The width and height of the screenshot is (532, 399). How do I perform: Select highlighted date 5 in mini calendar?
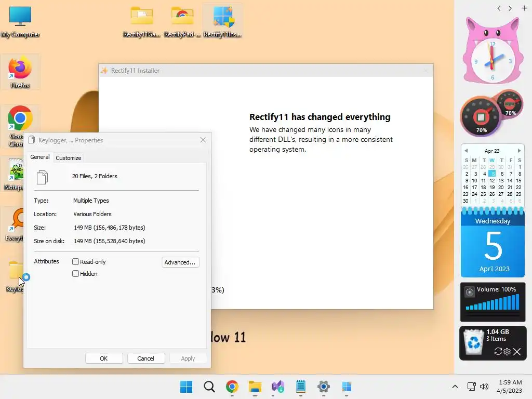(x=492, y=174)
